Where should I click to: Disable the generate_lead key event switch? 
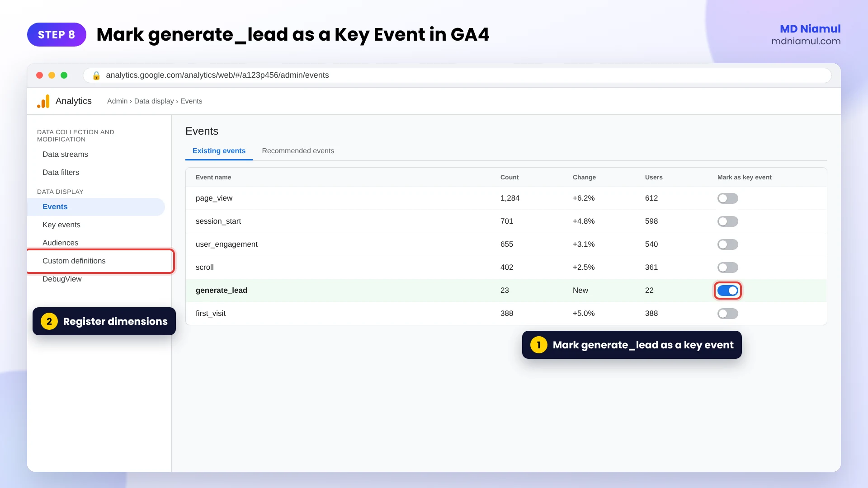727,291
